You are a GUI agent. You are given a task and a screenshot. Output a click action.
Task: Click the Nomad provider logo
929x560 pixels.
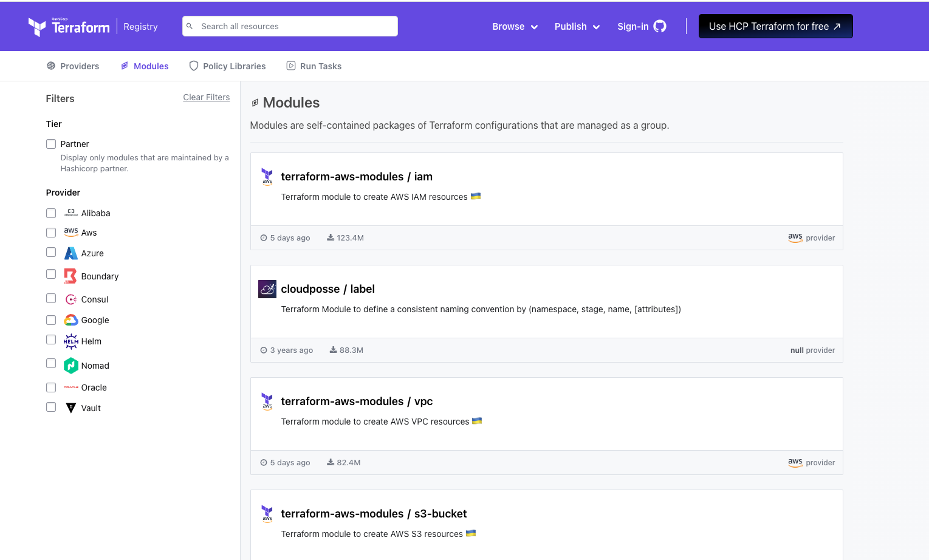71,365
